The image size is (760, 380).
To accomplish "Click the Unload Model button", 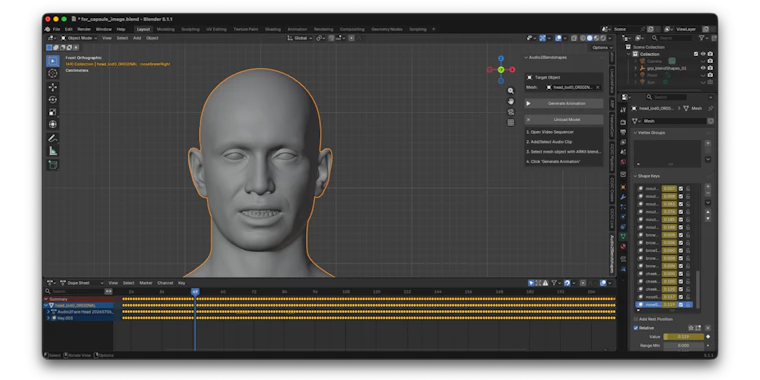I will [x=564, y=119].
